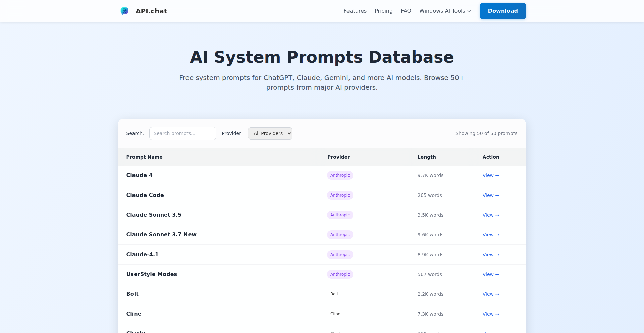644x333 pixels.
Task: Open View link in the Cline row
Action: (x=490, y=314)
